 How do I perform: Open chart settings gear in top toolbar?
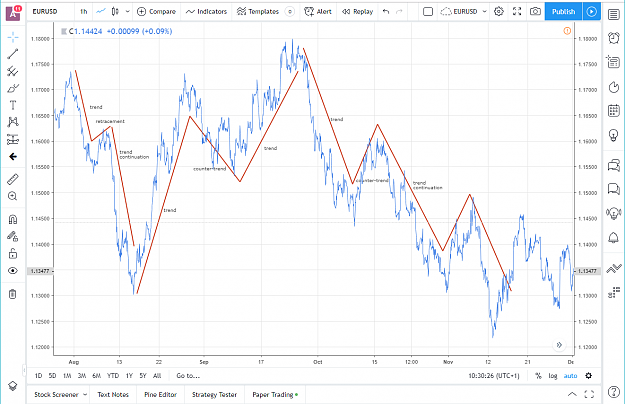click(x=499, y=12)
